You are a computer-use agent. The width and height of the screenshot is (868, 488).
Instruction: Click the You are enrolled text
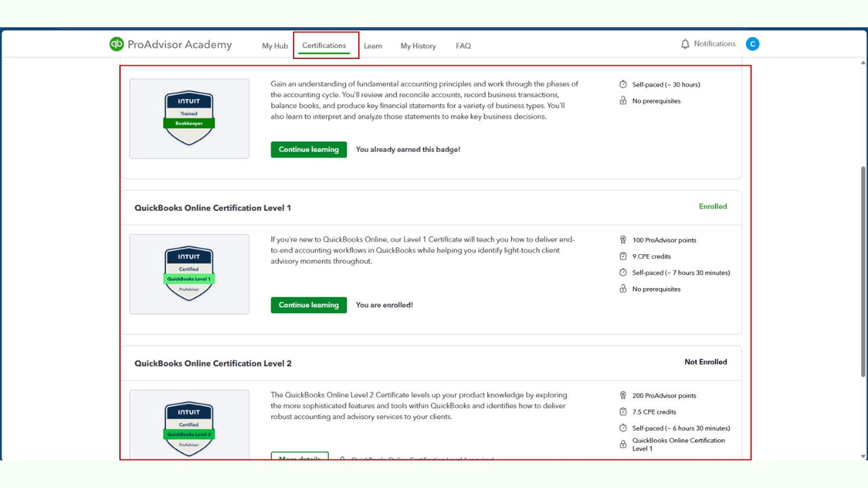tap(384, 305)
